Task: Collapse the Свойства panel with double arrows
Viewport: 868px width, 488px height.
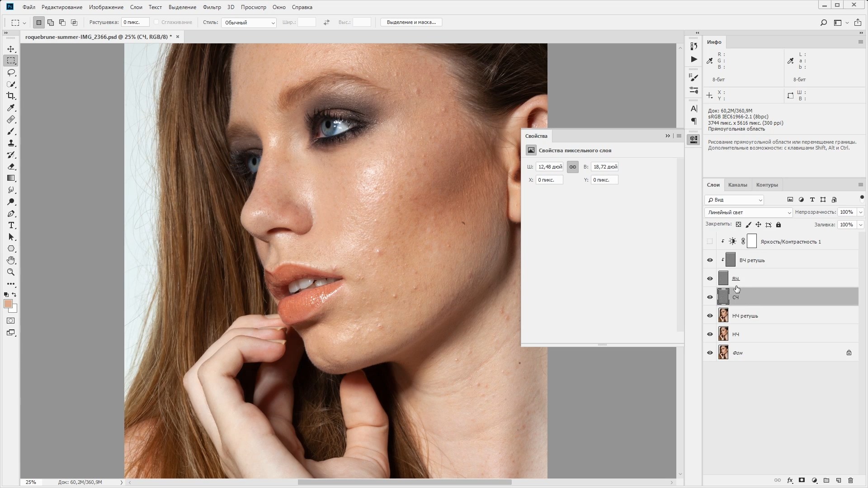Action: click(668, 136)
